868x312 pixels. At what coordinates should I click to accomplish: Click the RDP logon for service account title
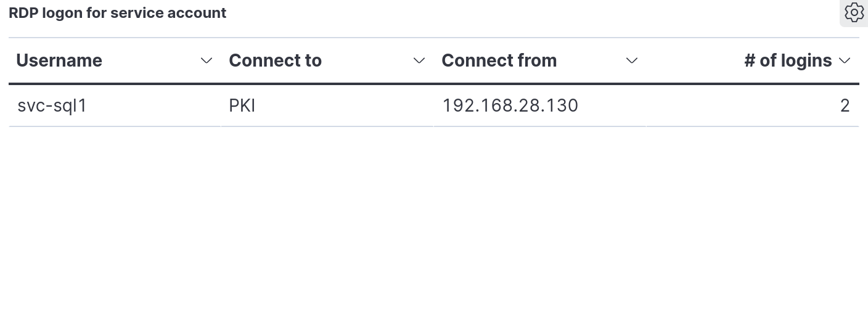(x=118, y=13)
